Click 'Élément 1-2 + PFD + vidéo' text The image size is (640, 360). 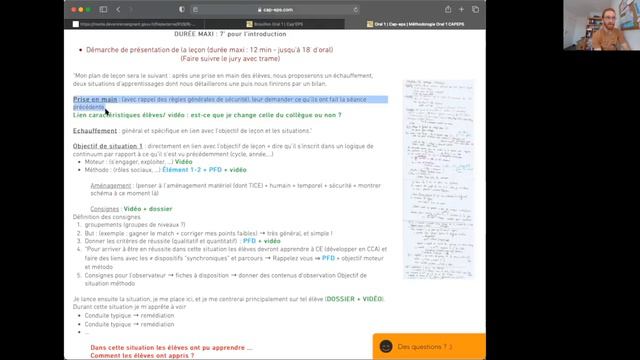tap(204, 170)
